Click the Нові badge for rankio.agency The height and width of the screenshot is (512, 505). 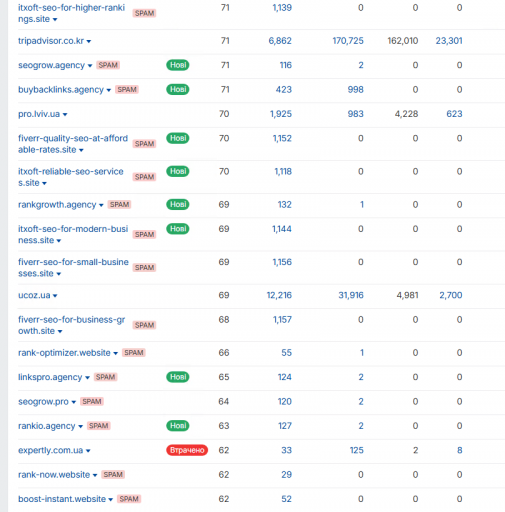pyautogui.click(x=178, y=426)
